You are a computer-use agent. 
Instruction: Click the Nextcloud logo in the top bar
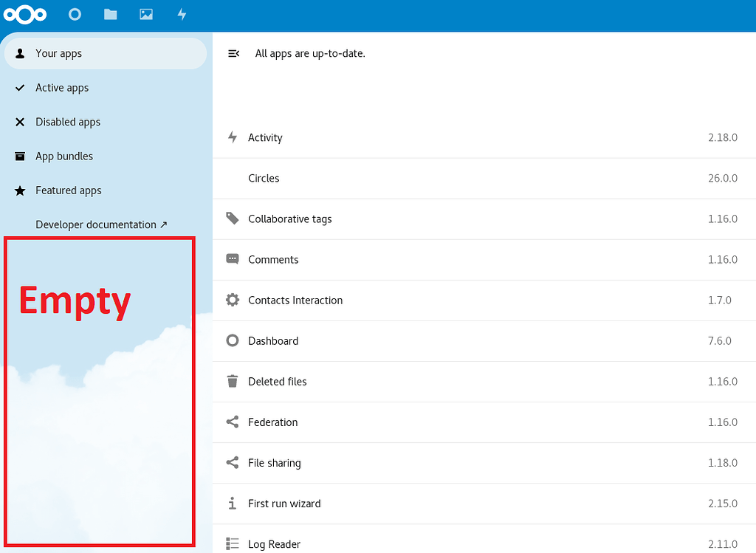click(x=25, y=14)
